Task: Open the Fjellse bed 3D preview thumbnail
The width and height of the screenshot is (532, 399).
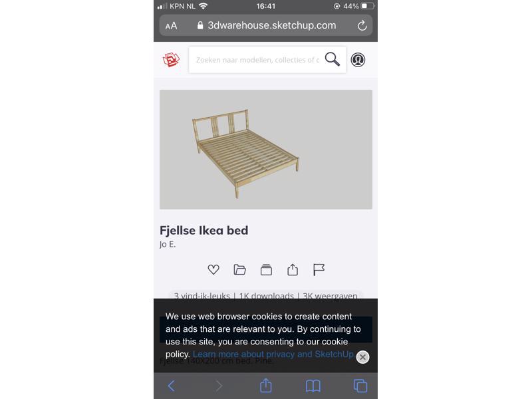Action: [266, 149]
